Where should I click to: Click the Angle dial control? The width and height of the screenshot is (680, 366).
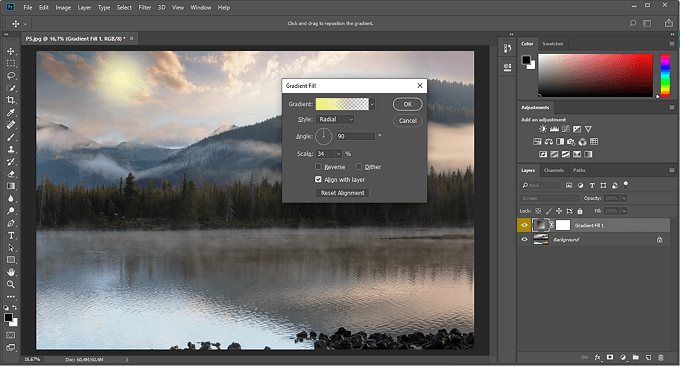[324, 136]
